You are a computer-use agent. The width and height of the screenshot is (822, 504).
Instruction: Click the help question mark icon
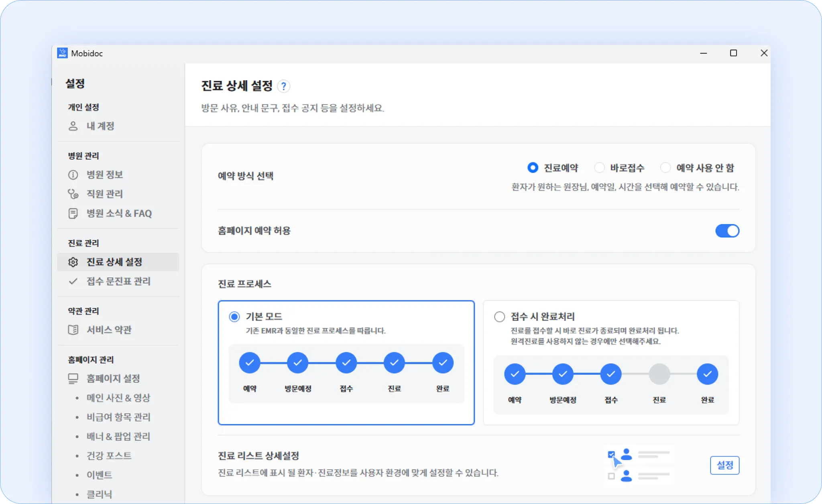coord(284,86)
